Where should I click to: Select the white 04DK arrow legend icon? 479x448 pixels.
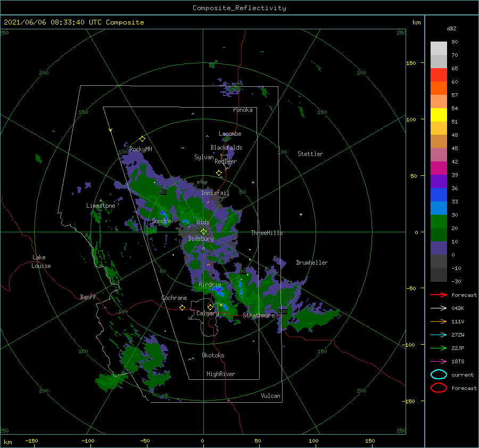point(439,308)
